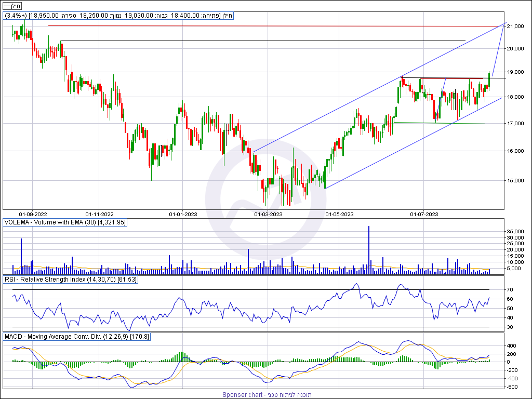Click the -200 label on MACD axis
This screenshot has width=532, height=399.
tap(511, 370)
